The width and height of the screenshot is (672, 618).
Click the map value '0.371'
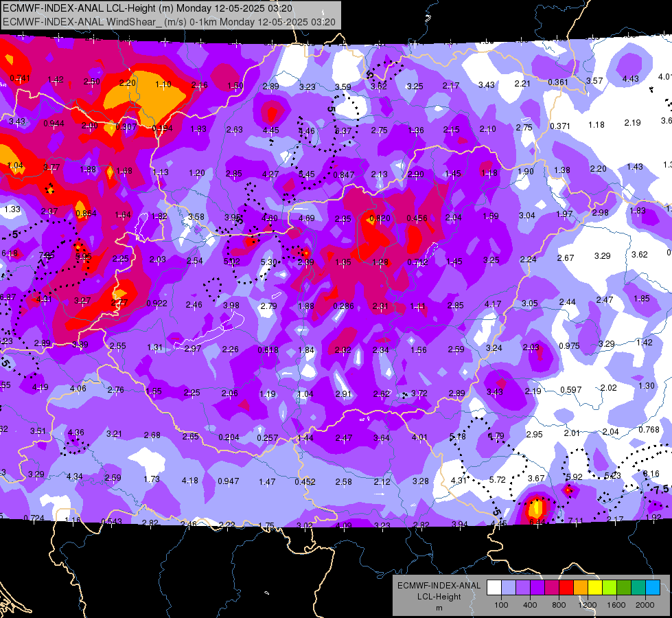pos(560,126)
